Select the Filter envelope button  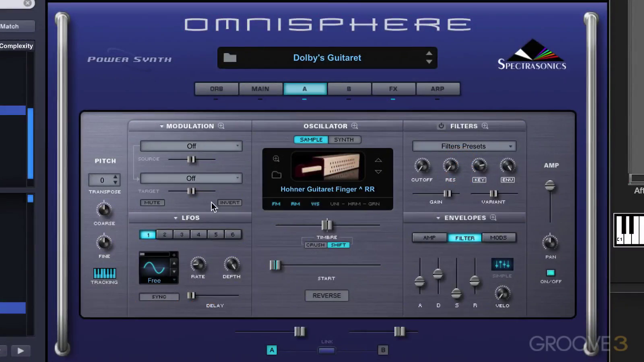click(465, 238)
